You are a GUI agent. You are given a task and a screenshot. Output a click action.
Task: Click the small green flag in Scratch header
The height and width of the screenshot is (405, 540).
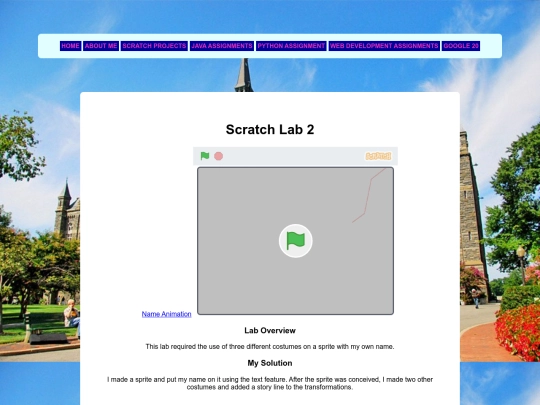[x=205, y=156]
